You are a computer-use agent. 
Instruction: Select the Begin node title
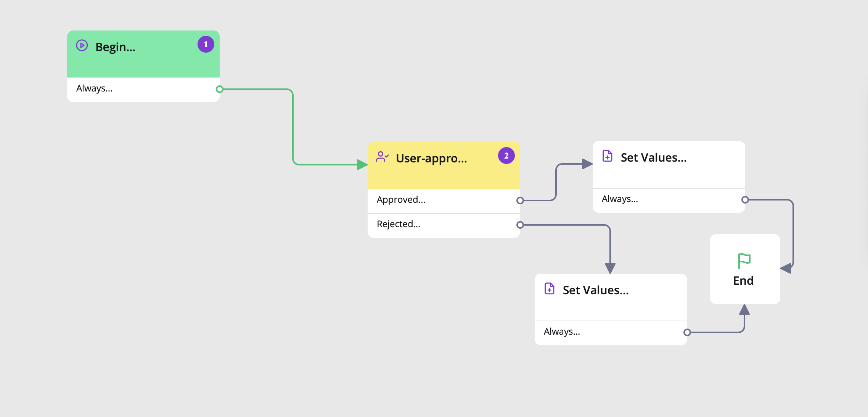pos(115,47)
